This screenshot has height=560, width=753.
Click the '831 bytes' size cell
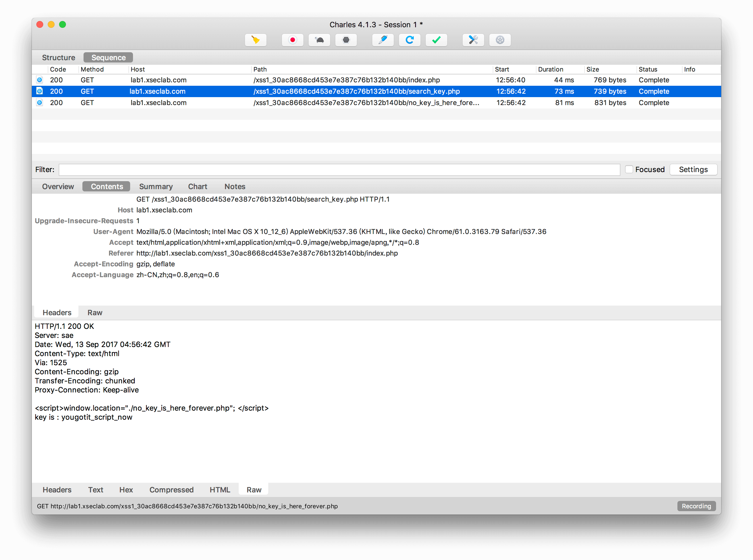(610, 102)
